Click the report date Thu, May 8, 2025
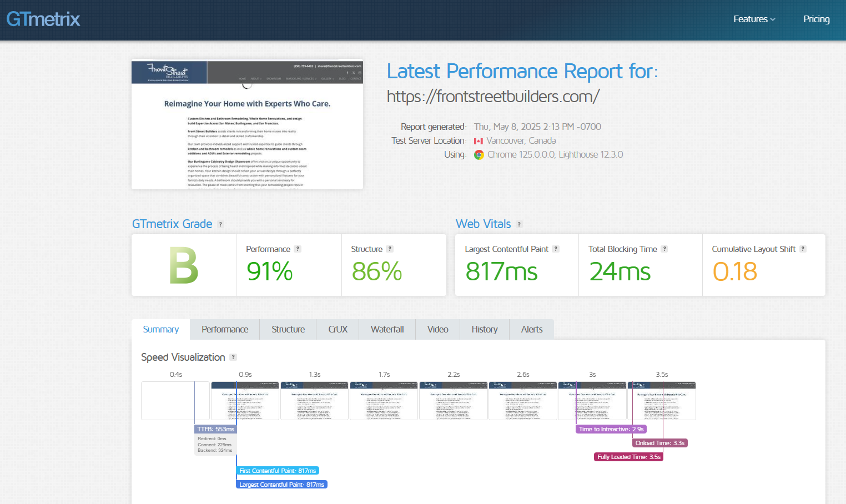Viewport: 846px width, 504px height. click(x=537, y=127)
